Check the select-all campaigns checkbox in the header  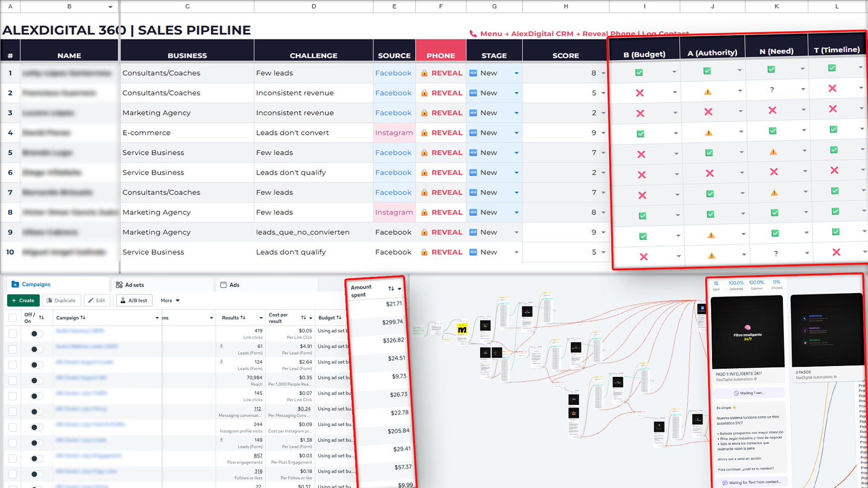(13, 318)
